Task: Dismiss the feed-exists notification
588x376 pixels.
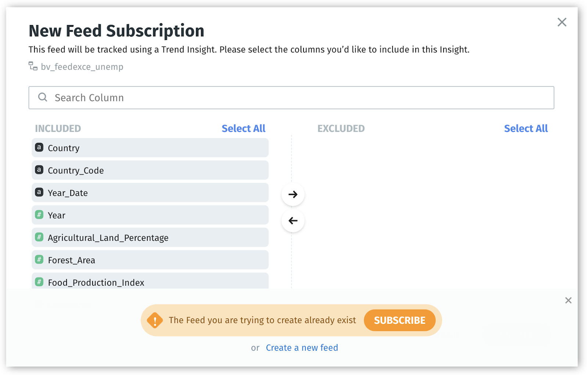Action: point(568,300)
